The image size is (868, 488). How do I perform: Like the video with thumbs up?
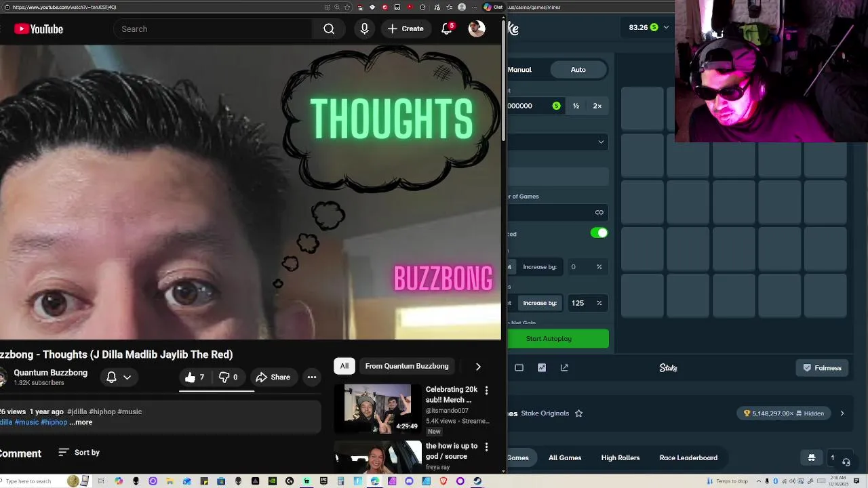pyautogui.click(x=195, y=377)
